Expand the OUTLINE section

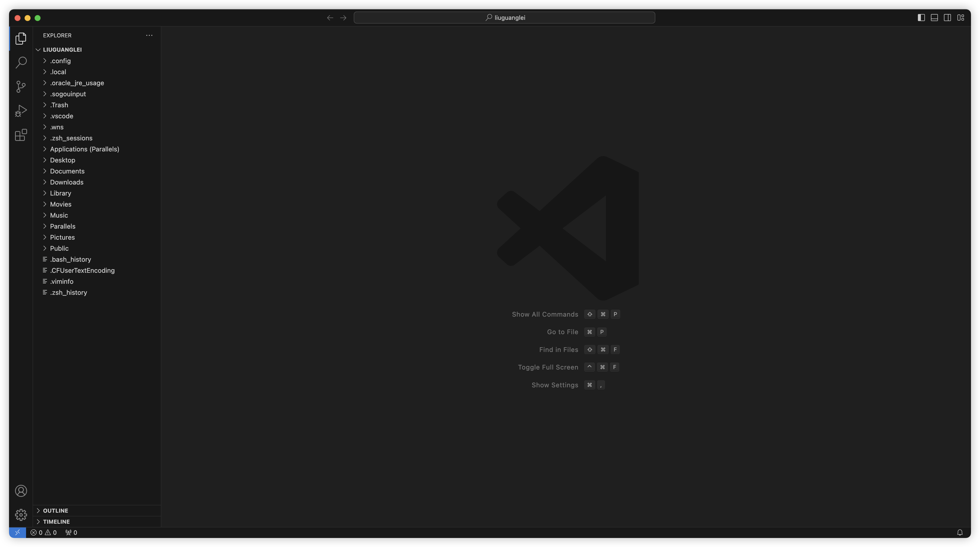click(x=56, y=510)
